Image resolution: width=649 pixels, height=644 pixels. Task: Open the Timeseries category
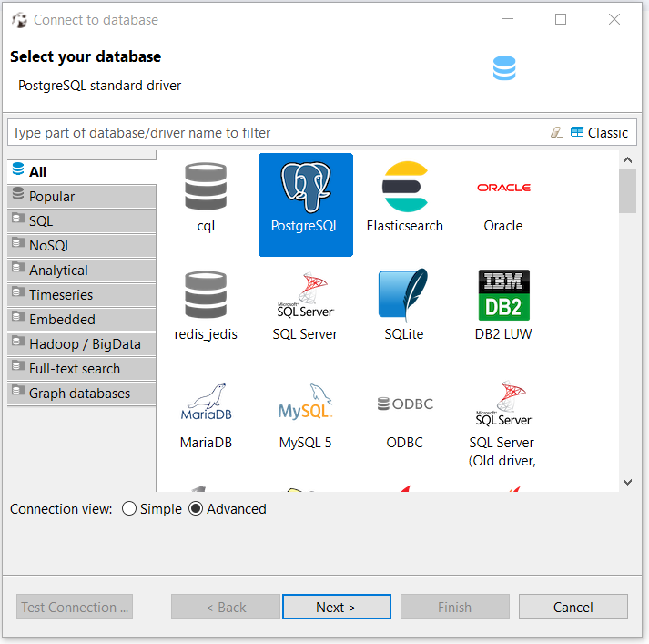click(x=82, y=295)
